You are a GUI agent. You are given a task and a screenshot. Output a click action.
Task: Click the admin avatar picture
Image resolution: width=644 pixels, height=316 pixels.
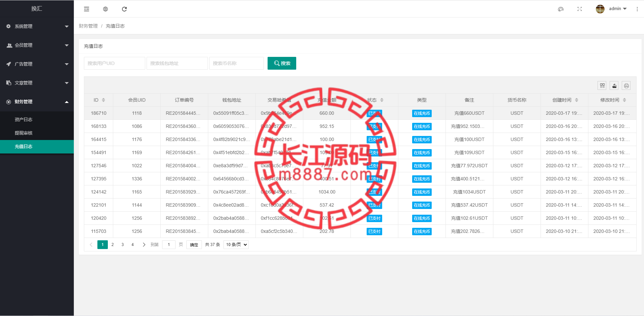[x=600, y=9]
